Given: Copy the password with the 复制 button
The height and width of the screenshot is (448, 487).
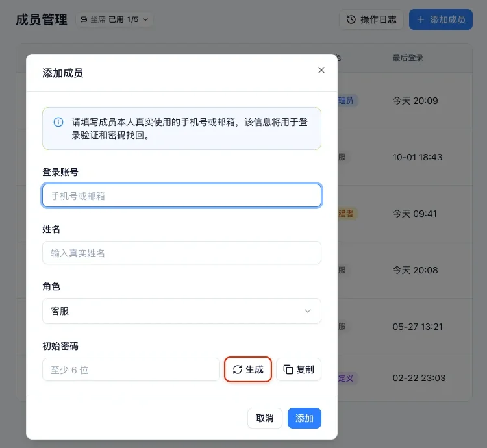Looking at the screenshot, I should point(299,369).
